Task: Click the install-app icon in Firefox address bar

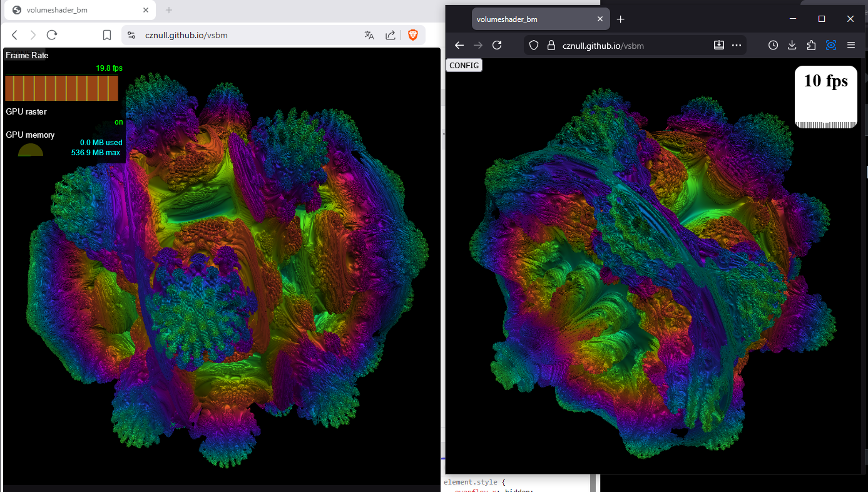Action: click(719, 45)
